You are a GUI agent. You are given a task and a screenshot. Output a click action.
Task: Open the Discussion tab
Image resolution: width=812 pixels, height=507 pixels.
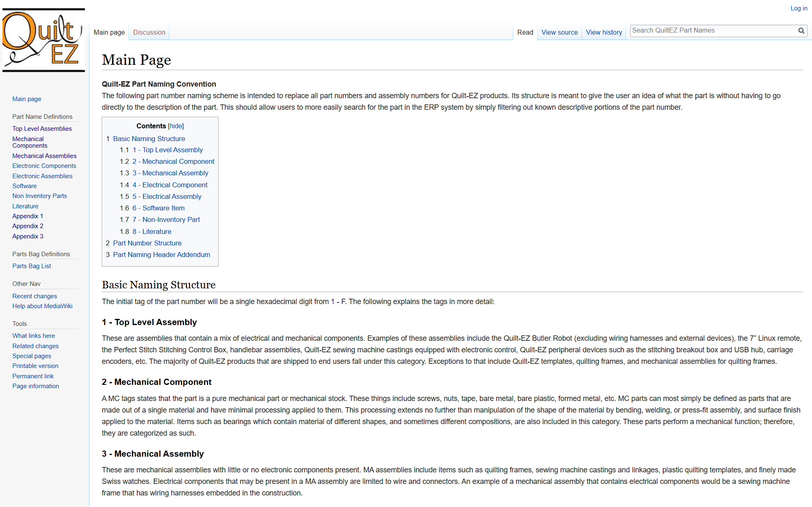pyautogui.click(x=149, y=32)
